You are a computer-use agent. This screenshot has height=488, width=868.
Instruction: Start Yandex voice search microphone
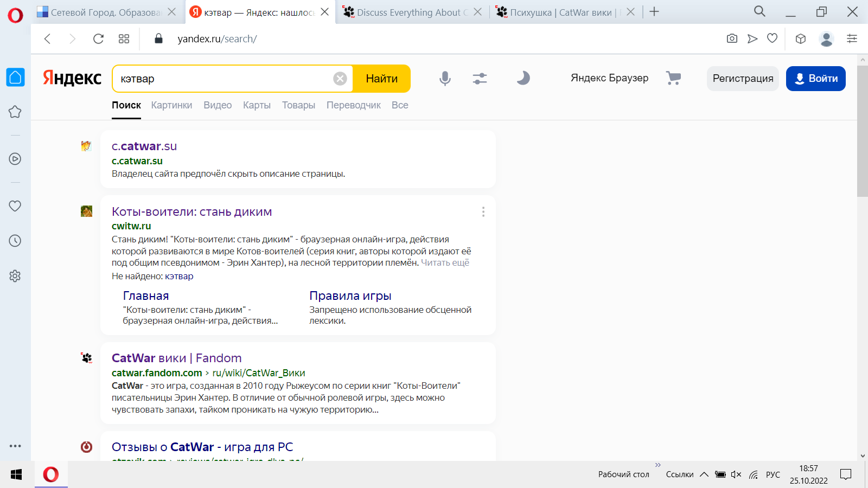coord(445,79)
